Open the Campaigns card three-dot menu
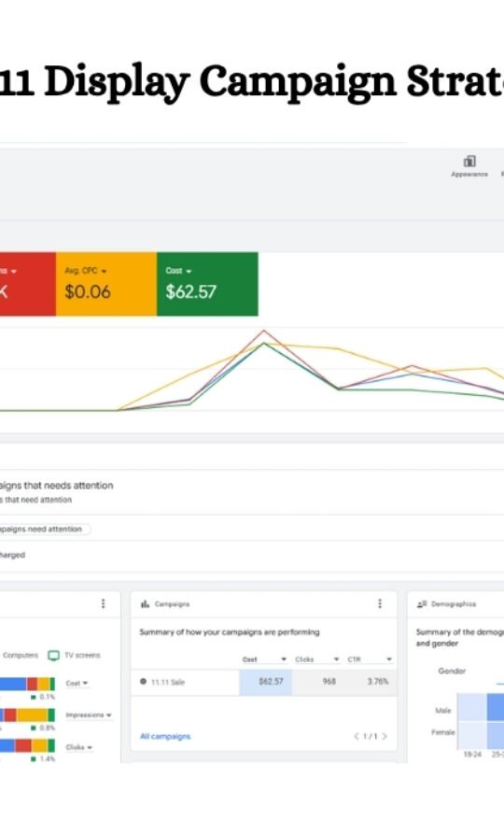This screenshot has width=504, height=835. (x=380, y=603)
